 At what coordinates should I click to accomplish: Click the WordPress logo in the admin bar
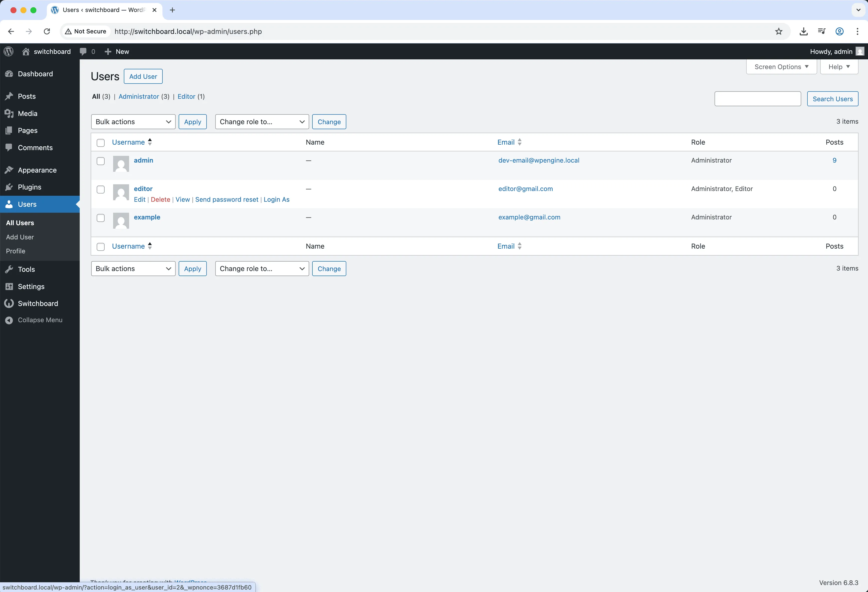(8, 51)
